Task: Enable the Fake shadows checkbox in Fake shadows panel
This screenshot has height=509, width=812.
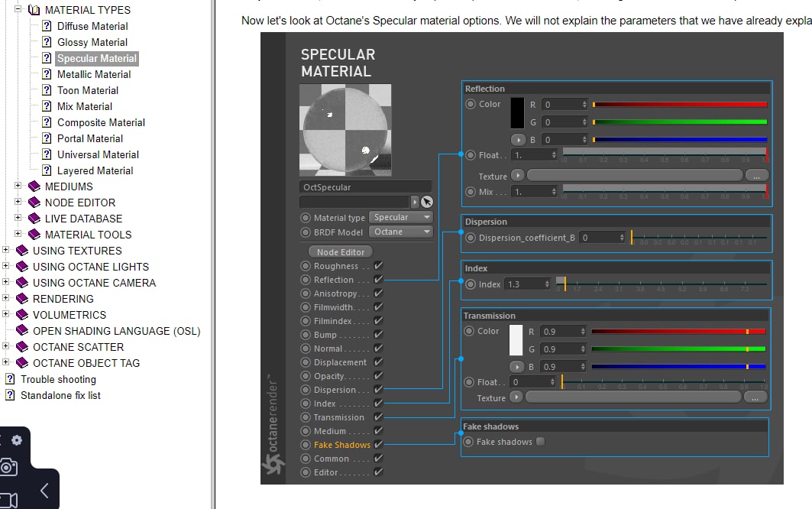Action: click(x=540, y=442)
